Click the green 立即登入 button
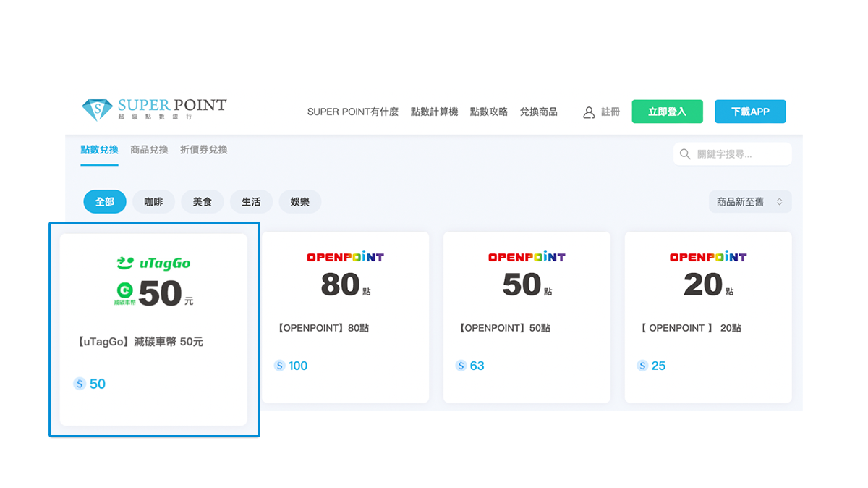 pyautogui.click(x=667, y=112)
